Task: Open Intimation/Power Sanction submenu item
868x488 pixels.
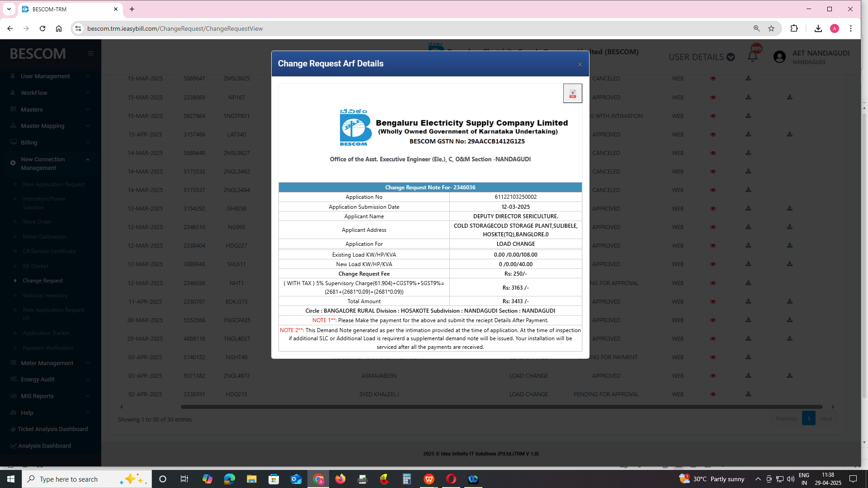Action: (44, 203)
